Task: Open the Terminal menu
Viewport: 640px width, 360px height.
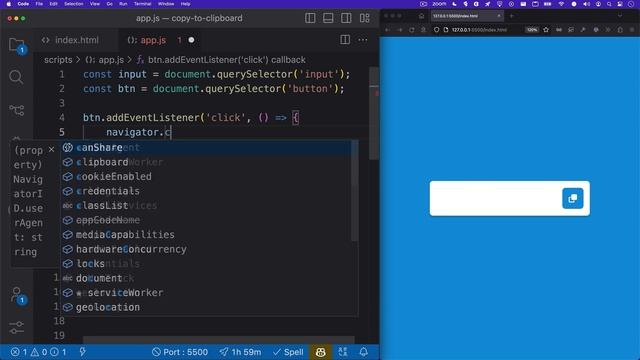Action: [x=142, y=4]
